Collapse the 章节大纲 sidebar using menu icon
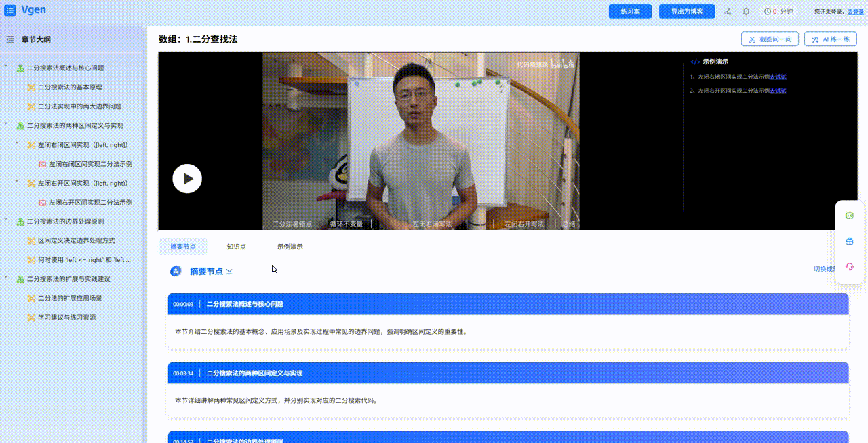 click(10, 39)
